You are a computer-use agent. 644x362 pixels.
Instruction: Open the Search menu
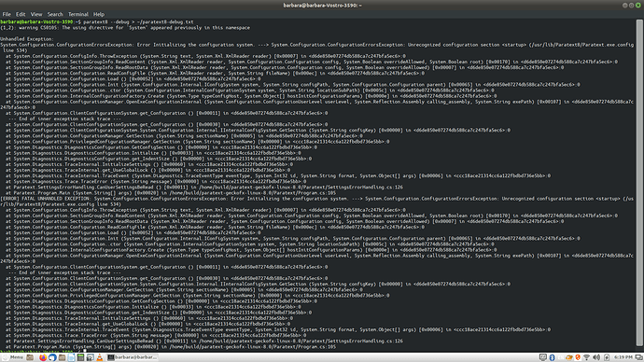[55, 14]
